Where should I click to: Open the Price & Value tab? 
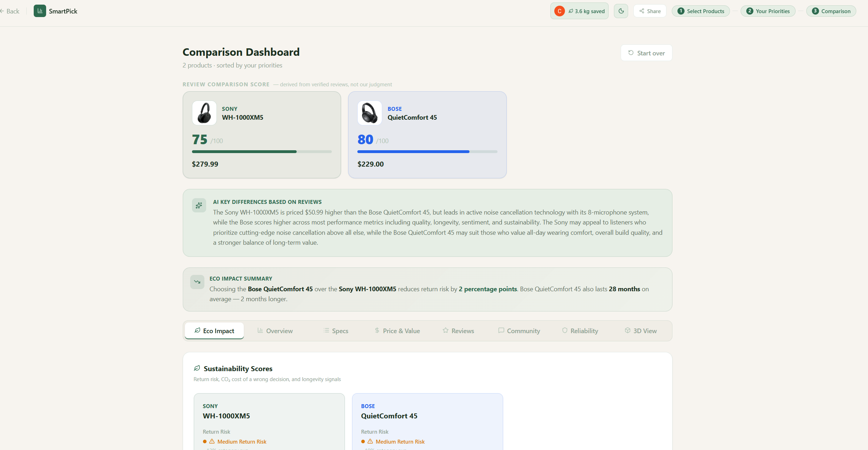tap(397, 331)
